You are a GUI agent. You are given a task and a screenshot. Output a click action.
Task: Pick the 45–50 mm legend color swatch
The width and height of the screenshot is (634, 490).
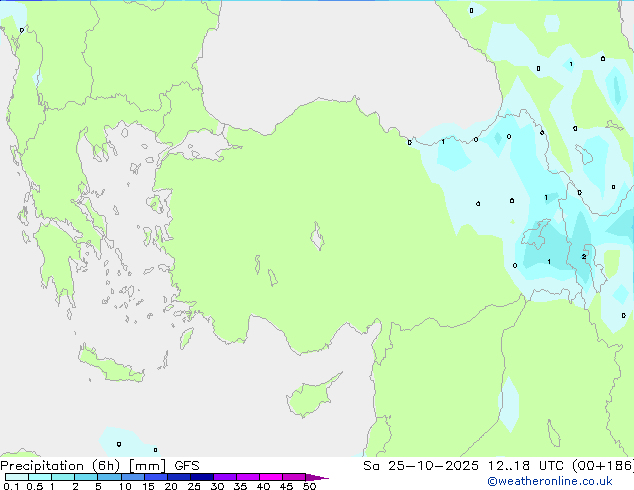click(x=294, y=477)
